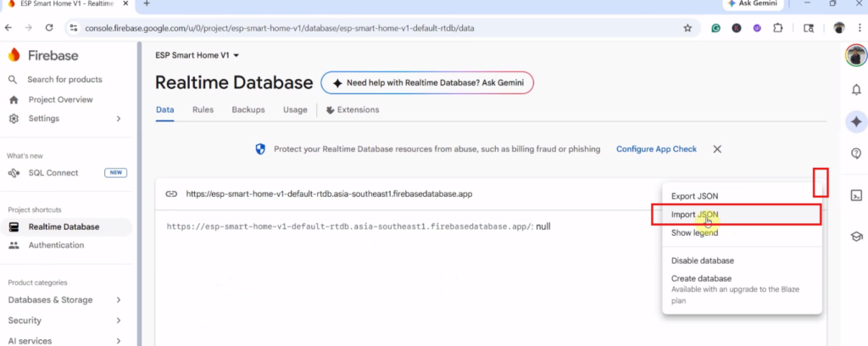Open the Extensions tab
The height and width of the screenshot is (346, 868).
353,109
